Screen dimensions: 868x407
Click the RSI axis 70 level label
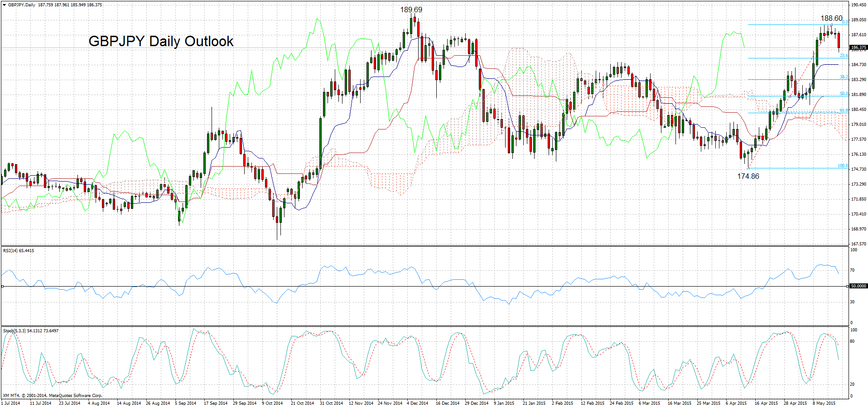[x=853, y=270]
